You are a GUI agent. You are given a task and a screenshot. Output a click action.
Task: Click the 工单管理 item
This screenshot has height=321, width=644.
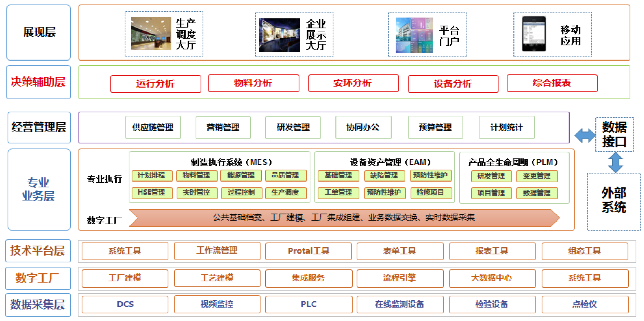(x=339, y=192)
